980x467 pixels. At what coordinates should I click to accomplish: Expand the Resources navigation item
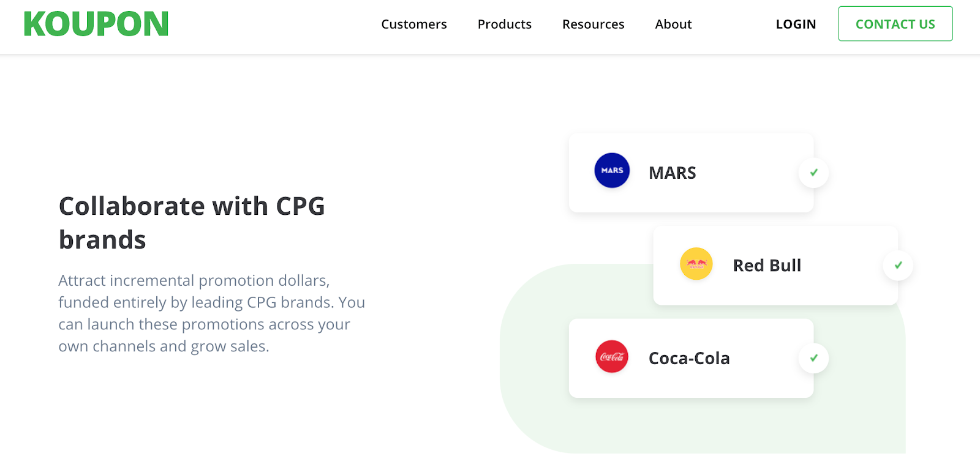[594, 24]
